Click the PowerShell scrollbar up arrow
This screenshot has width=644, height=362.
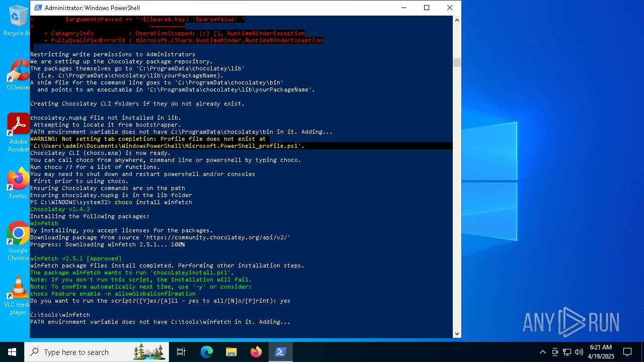click(x=457, y=20)
